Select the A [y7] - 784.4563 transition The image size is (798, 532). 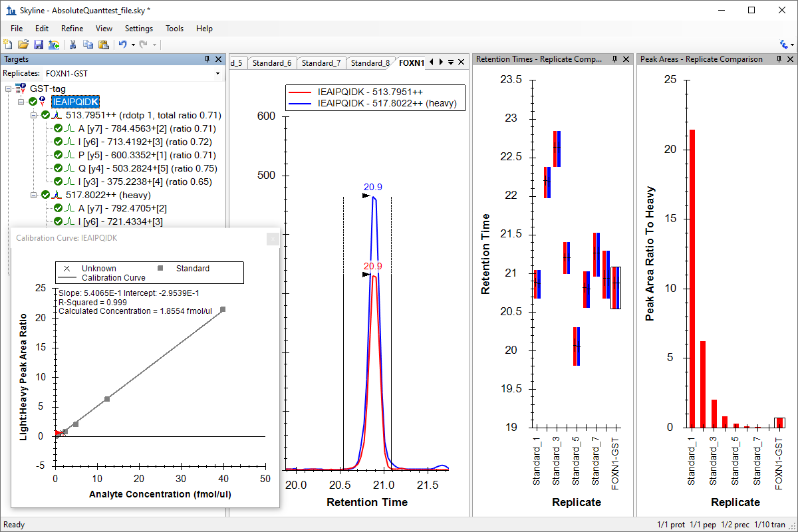point(147,128)
